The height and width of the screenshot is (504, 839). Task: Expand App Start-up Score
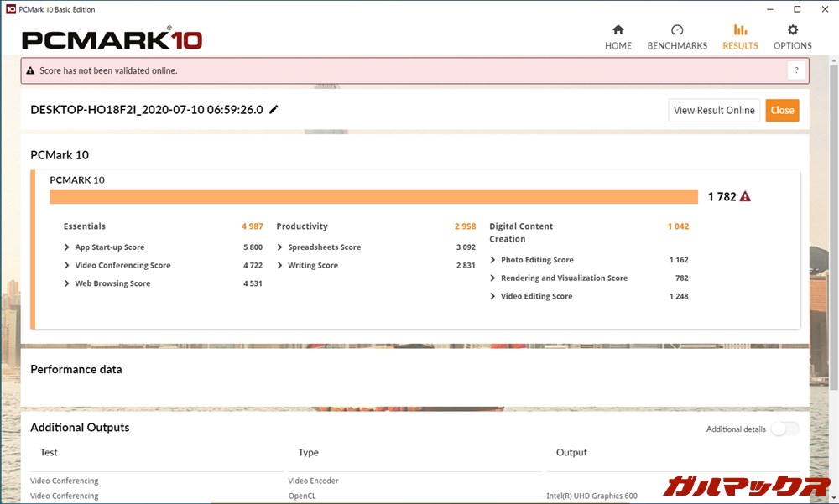67,247
